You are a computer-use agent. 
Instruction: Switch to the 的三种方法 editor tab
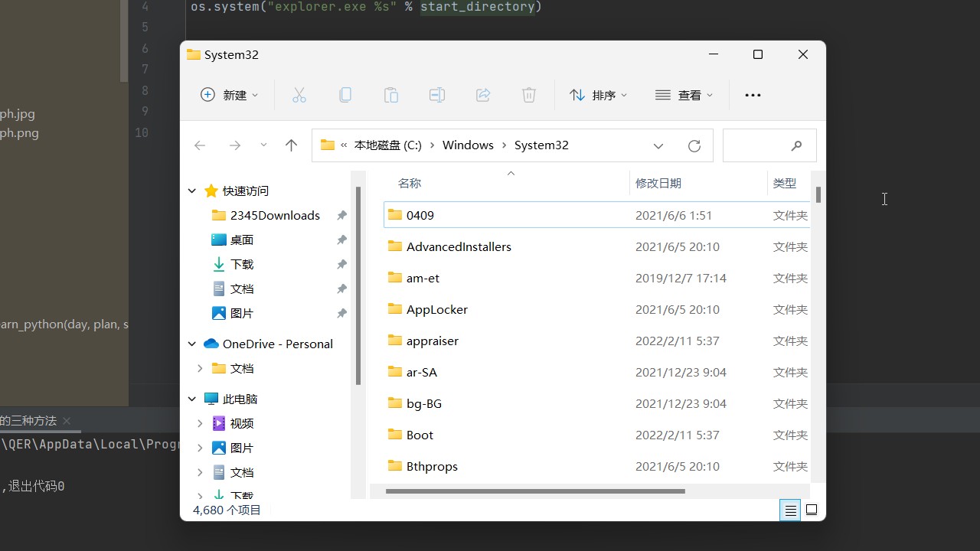(28, 420)
